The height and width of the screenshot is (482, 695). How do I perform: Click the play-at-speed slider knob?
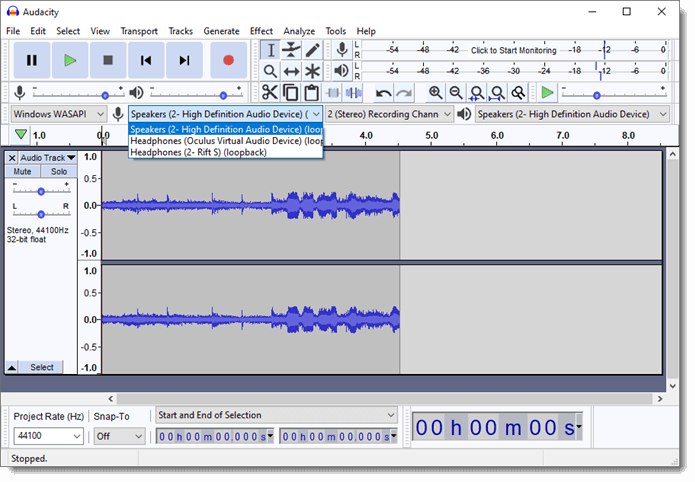pos(597,95)
